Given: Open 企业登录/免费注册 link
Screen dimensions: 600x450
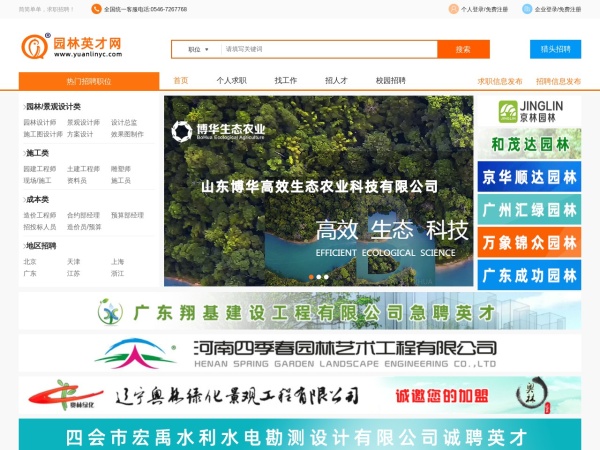Looking at the screenshot, I should 558,9.
